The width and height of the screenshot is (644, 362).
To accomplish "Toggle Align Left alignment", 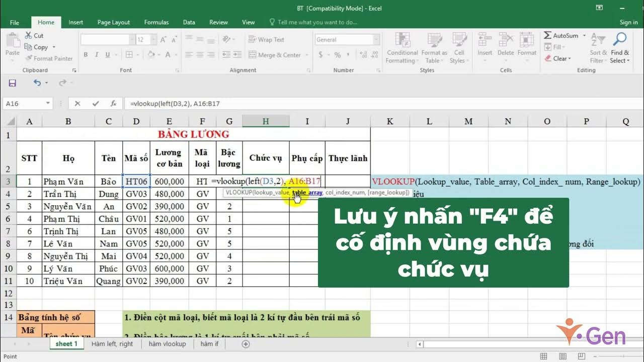I will pyautogui.click(x=189, y=55).
